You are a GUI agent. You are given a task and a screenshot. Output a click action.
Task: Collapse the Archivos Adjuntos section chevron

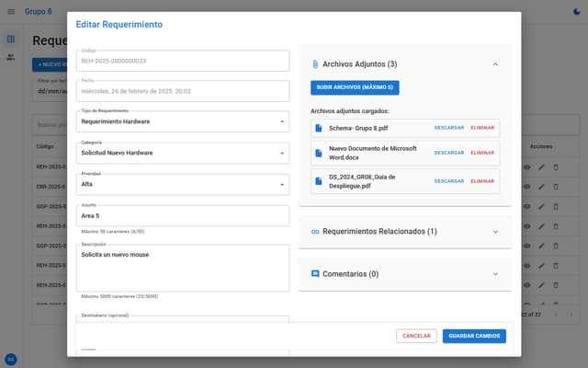(495, 64)
